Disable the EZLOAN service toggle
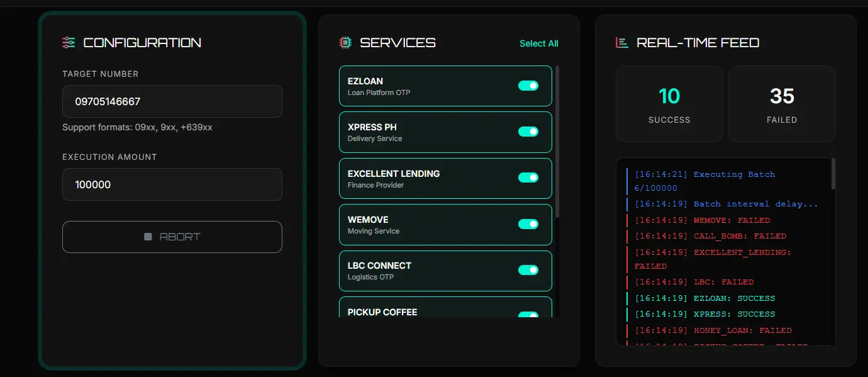868x377 pixels. [x=528, y=86]
